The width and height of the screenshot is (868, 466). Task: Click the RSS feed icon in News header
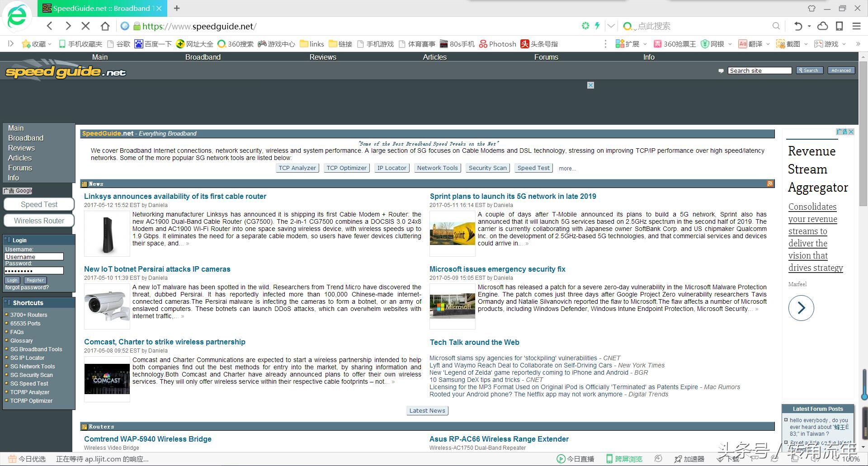[770, 184]
